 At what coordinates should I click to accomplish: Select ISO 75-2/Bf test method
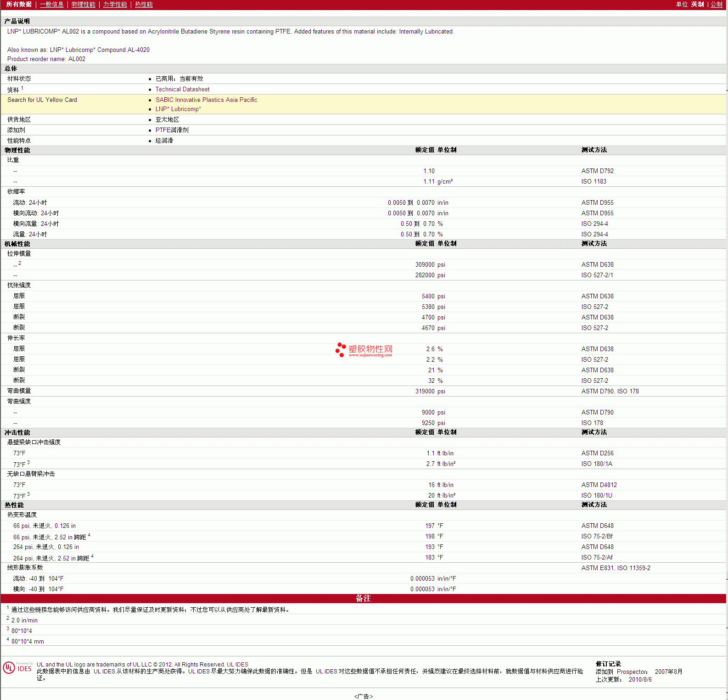(x=597, y=537)
